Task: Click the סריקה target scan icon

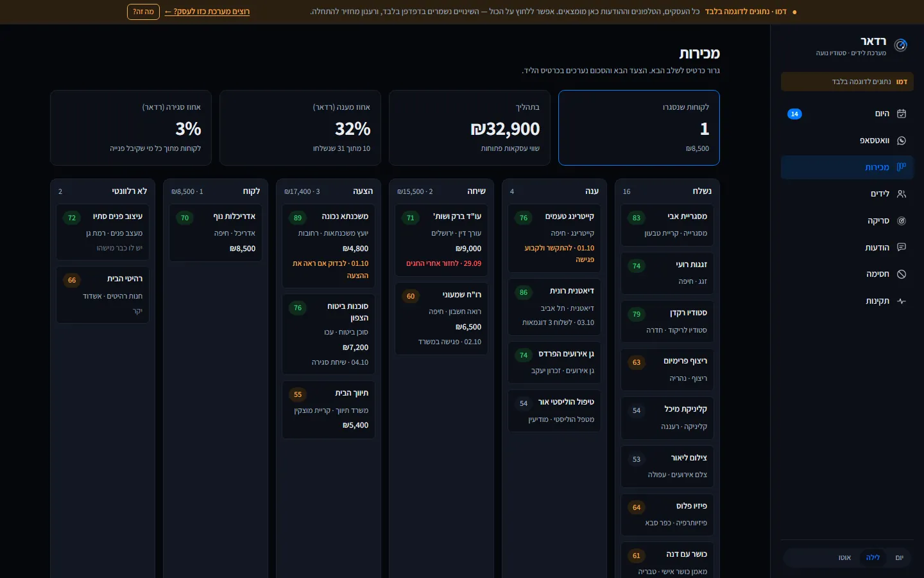Action: 901,221
